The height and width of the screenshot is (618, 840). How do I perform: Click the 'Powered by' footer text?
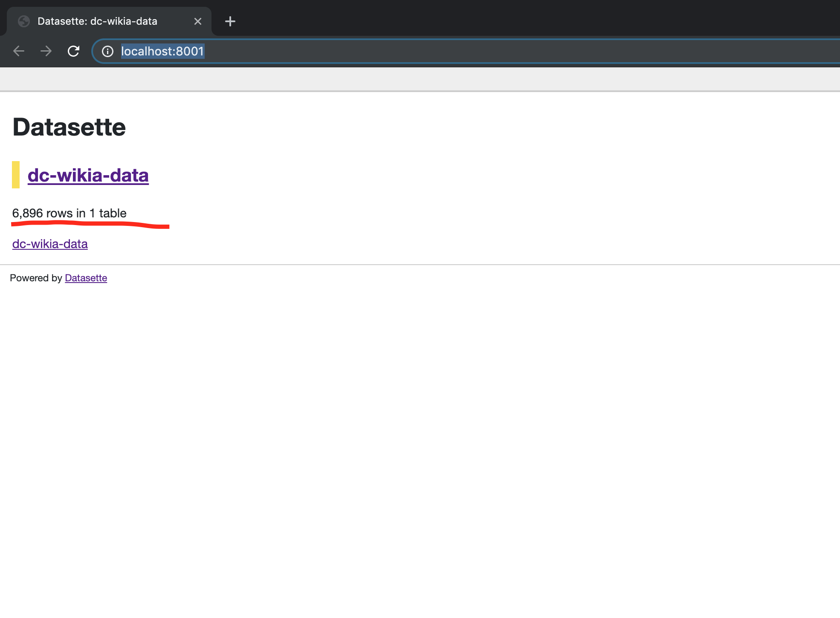pyautogui.click(x=36, y=278)
